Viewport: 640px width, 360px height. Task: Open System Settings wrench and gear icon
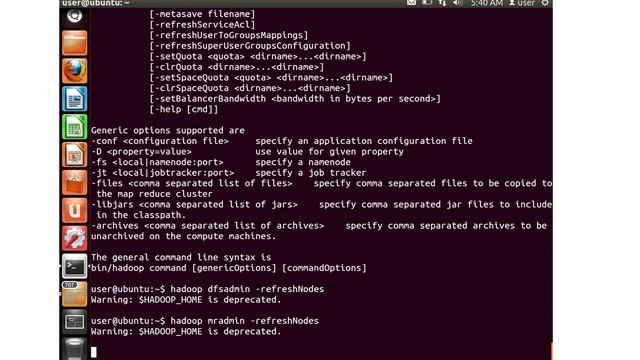(x=74, y=238)
